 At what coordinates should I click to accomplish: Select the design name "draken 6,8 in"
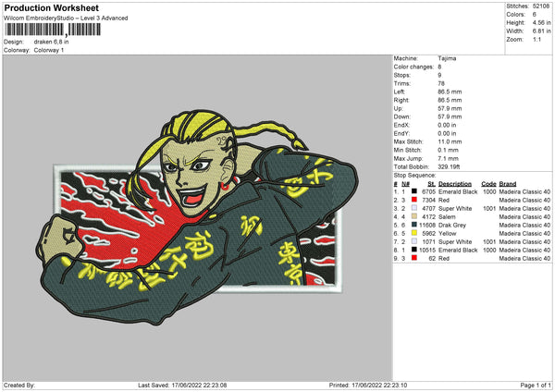pyautogui.click(x=51, y=42)
